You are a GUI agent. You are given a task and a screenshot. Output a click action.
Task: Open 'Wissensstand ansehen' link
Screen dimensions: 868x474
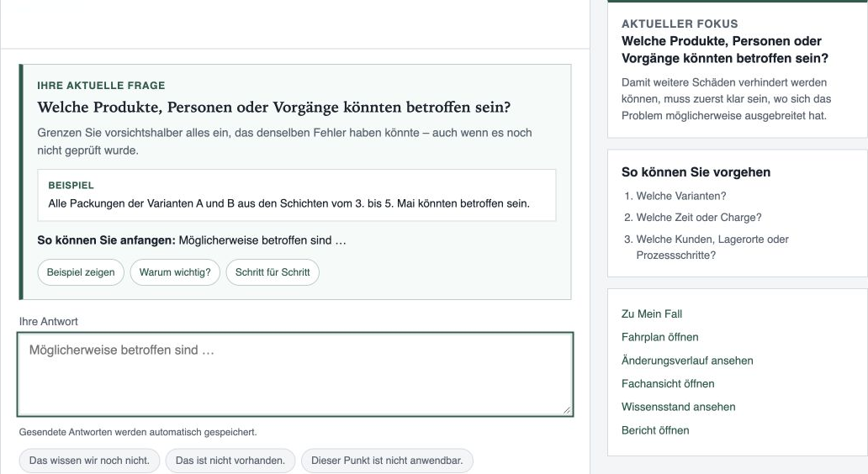coord(678,407)
